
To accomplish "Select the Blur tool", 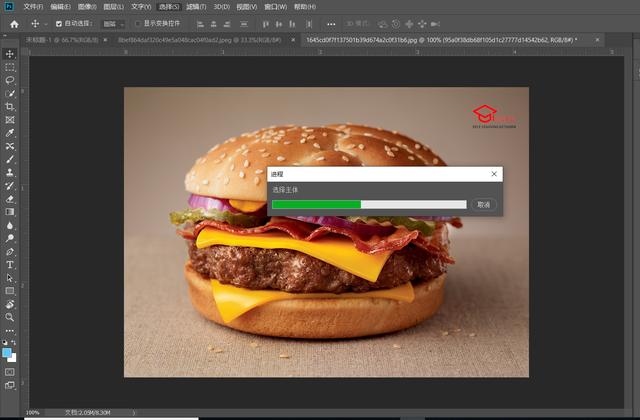I will (10, 225).
